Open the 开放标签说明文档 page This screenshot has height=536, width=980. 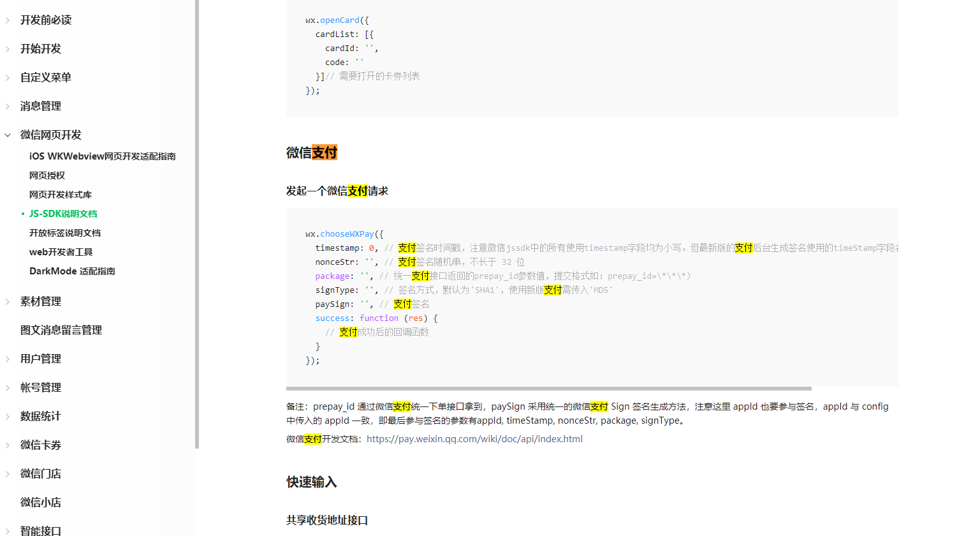coord(65,233)
